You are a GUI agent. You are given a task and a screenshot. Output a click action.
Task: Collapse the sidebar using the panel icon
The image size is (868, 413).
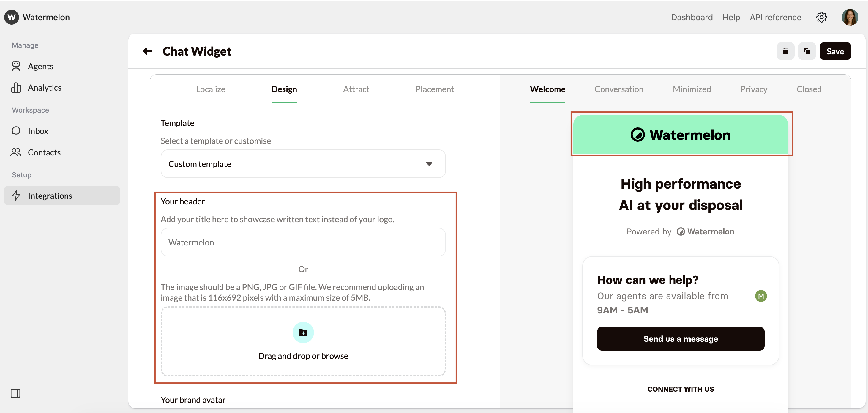[x=15, y=393]
